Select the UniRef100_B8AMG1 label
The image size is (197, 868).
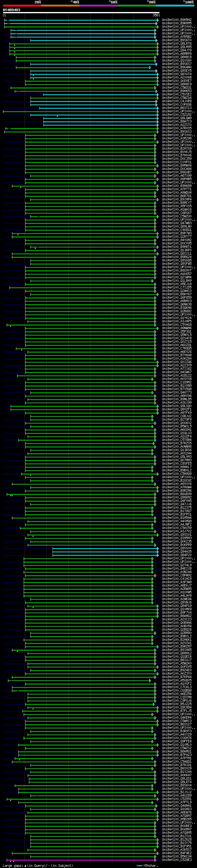click(x=177, y=751)
